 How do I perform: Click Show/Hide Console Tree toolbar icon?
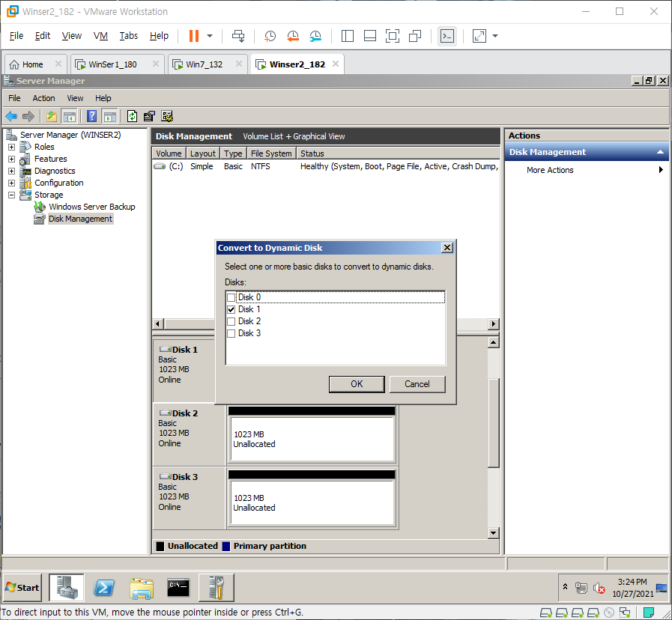69,116
